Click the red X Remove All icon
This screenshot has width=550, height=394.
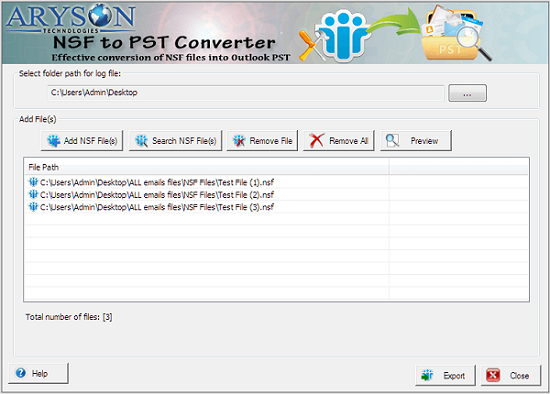point(317,140)
